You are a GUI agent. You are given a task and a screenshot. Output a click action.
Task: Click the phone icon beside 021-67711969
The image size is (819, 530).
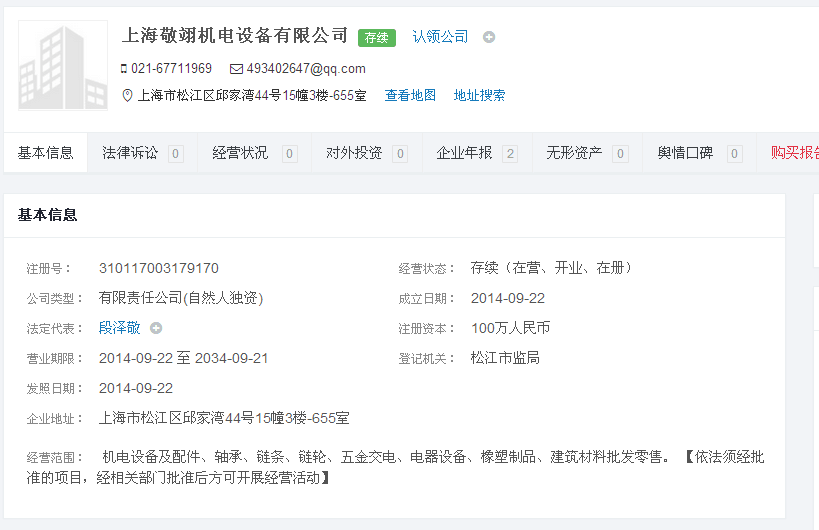click(x=124, y=69)
